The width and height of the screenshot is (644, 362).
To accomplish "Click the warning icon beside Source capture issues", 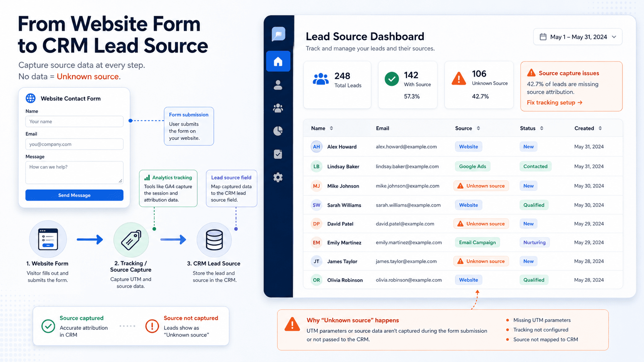I will 532,73.
